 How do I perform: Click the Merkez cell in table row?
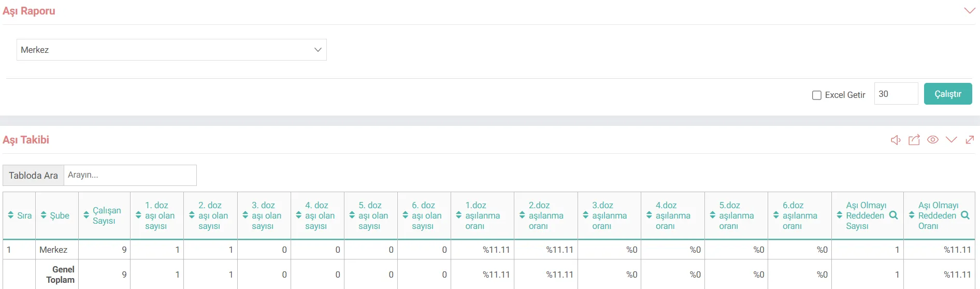tap(53, 250)
